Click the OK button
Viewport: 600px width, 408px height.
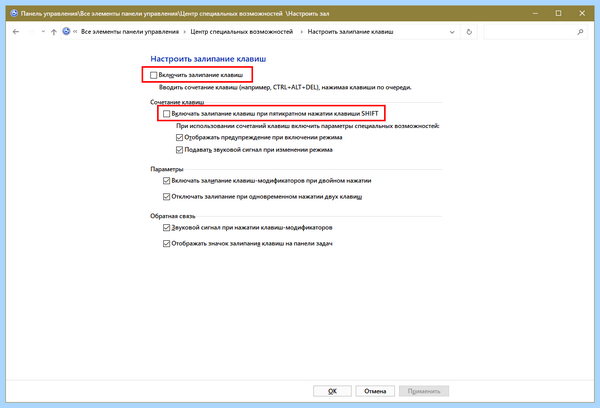pyautogui.click(x=332, y=391)
